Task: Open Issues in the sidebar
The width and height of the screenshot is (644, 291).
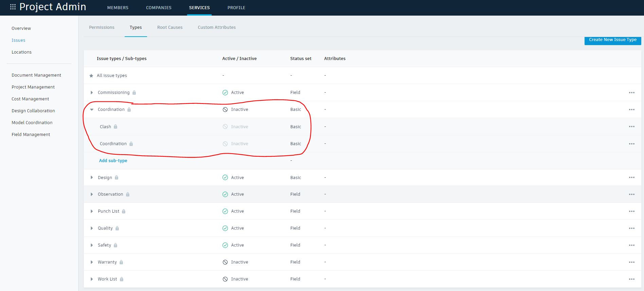Action: point(18,40)
